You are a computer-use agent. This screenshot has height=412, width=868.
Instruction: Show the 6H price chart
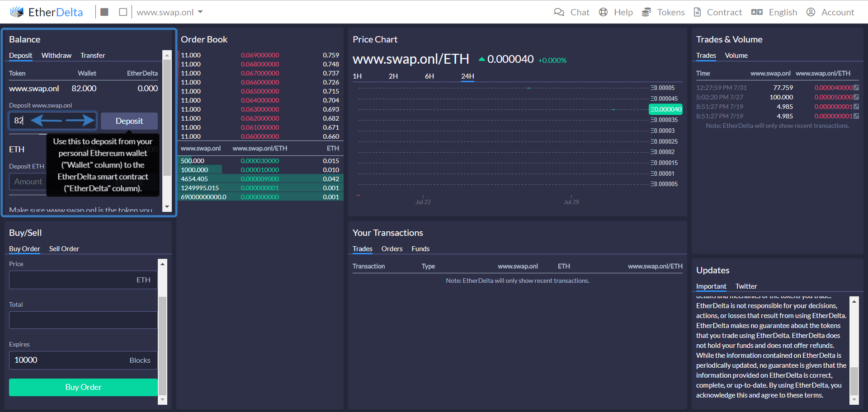[x=429, y=76]
